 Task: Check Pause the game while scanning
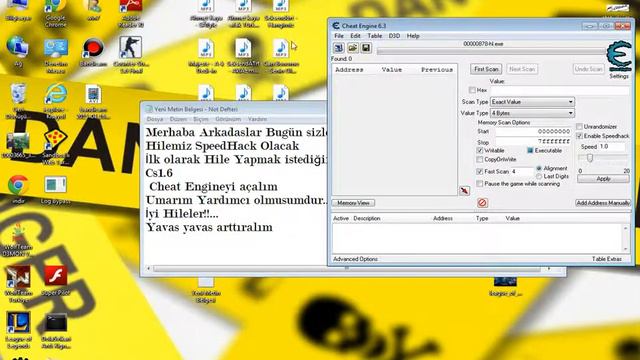point(480,184)
